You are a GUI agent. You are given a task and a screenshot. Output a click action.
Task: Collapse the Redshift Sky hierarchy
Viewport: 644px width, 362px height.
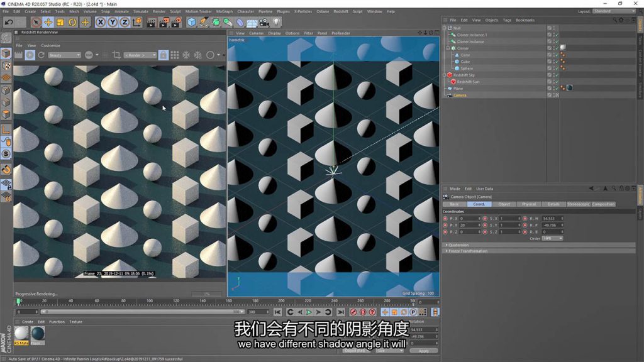(444, 75)
